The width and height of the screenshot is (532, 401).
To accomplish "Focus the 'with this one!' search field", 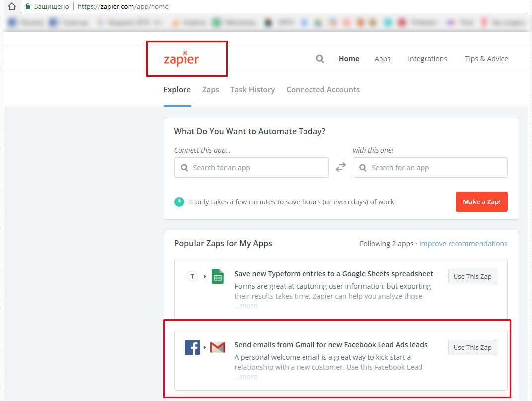I will click(x=430, y=167).
